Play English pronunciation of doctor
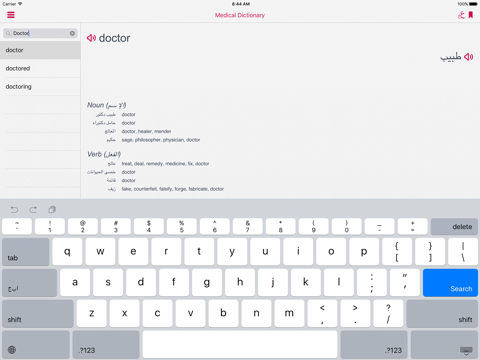 pos(91,38)
